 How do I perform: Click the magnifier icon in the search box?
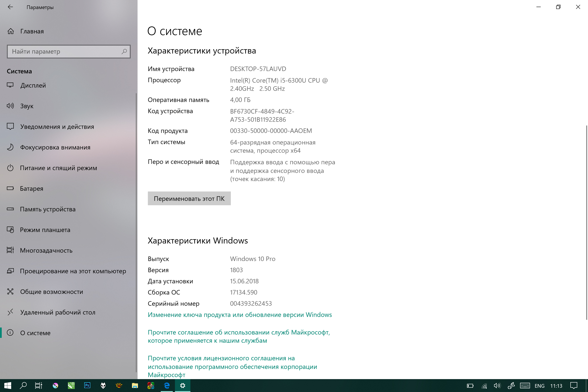tap(124, 51)
